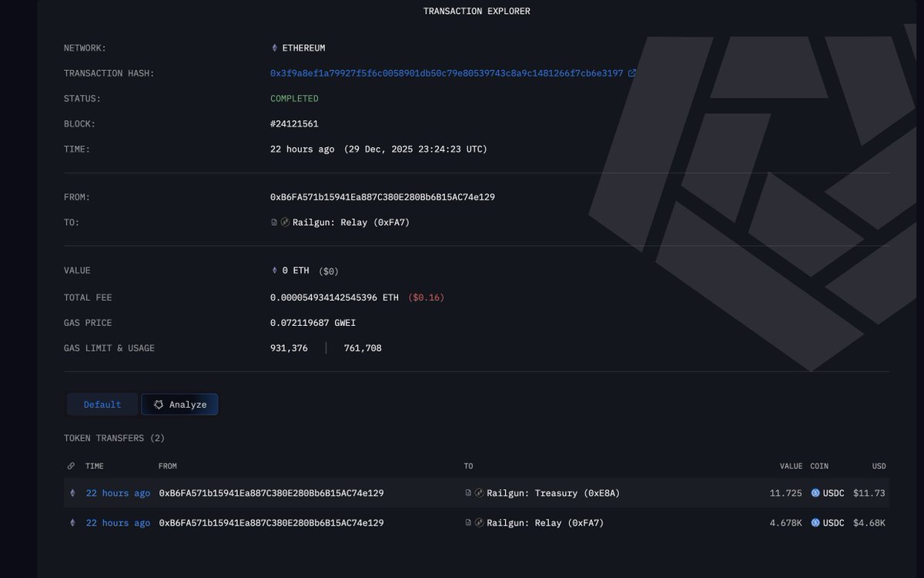Click the 11.725 transfer value
This screenshot has width=924, height=578.
785,493
